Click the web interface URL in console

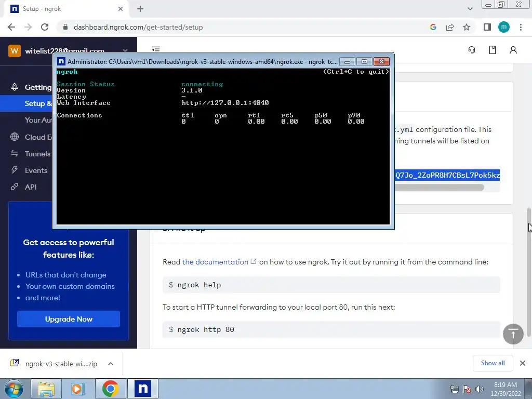click(x=225, y=103)
